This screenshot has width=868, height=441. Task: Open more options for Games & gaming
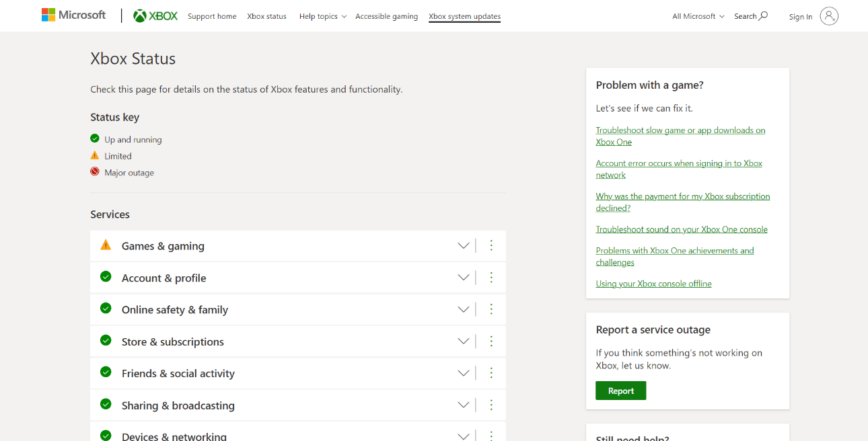pyautogui.click(x=491, y=245)
